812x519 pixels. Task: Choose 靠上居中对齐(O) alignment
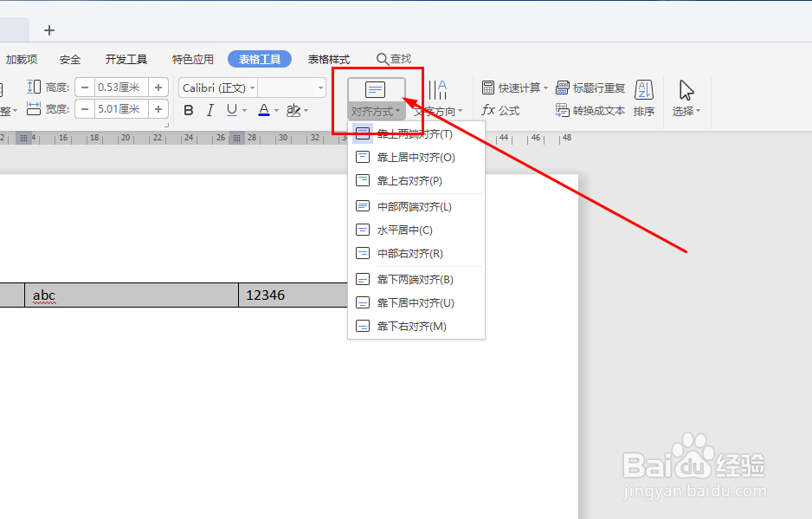416,157
